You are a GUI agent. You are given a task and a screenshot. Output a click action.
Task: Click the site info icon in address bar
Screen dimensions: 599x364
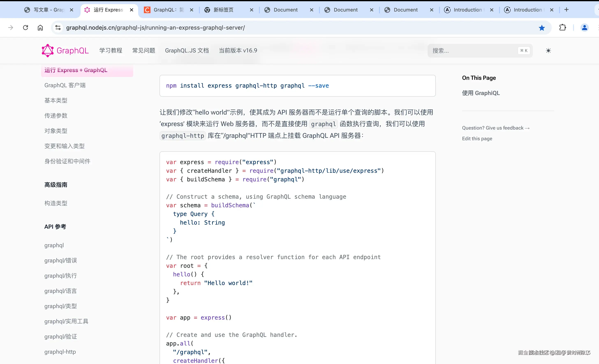click(x=58, y=28)
